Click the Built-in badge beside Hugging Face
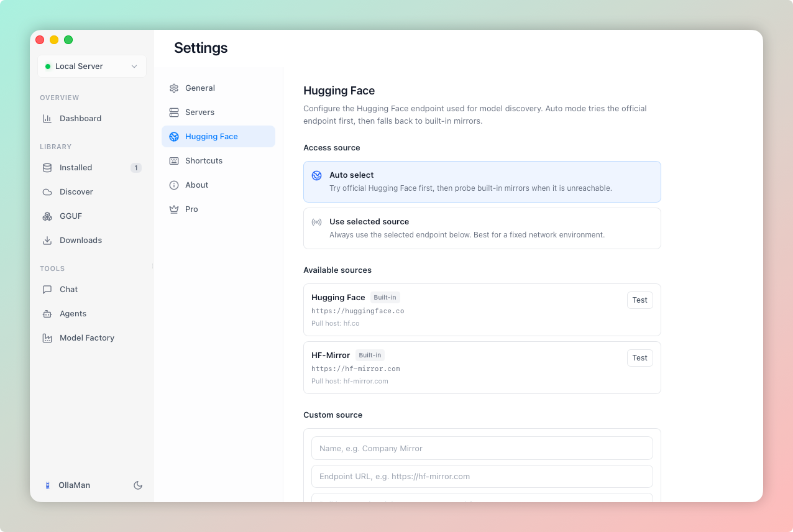The height and width of the screenshot is (532, 793). click(x=385, y=298)
